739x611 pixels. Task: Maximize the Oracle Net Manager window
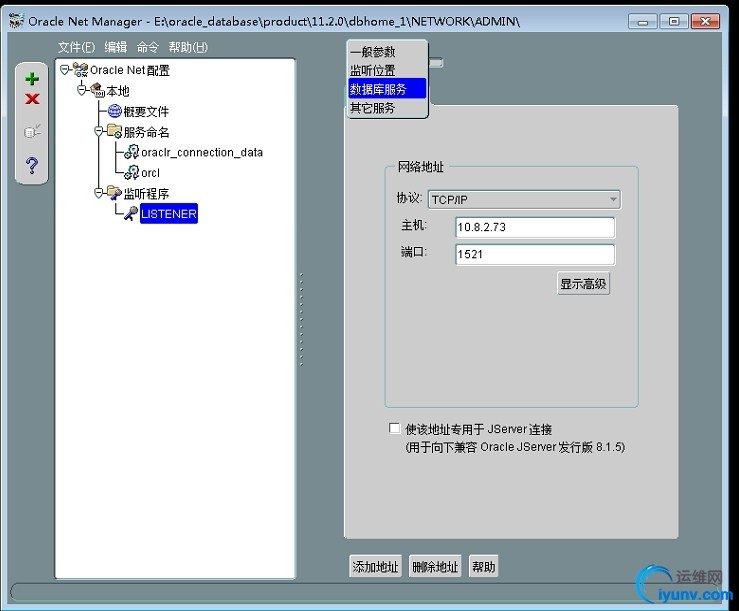pos(674,21)
